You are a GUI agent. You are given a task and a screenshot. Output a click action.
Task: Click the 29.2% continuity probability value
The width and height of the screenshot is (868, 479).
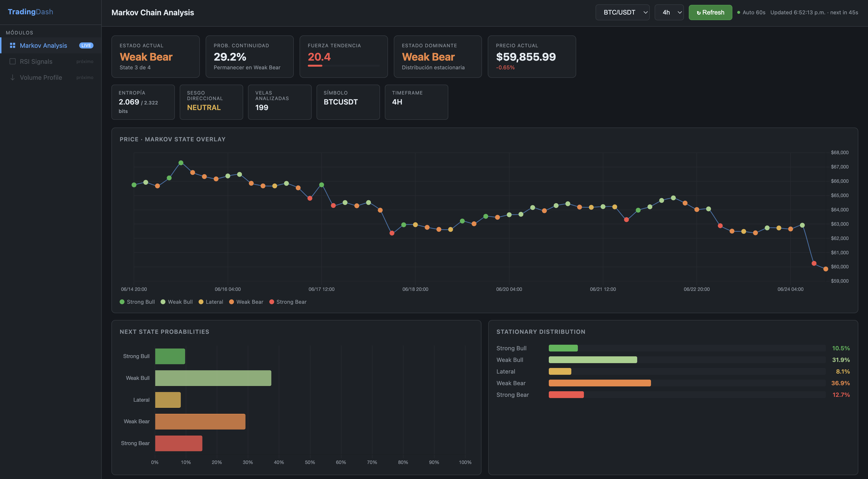tap(230, 57)
